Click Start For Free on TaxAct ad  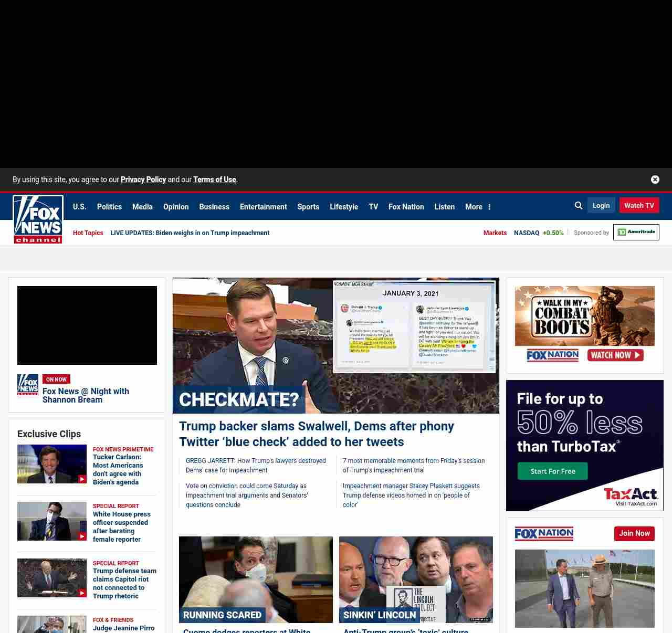click(552, 471)
